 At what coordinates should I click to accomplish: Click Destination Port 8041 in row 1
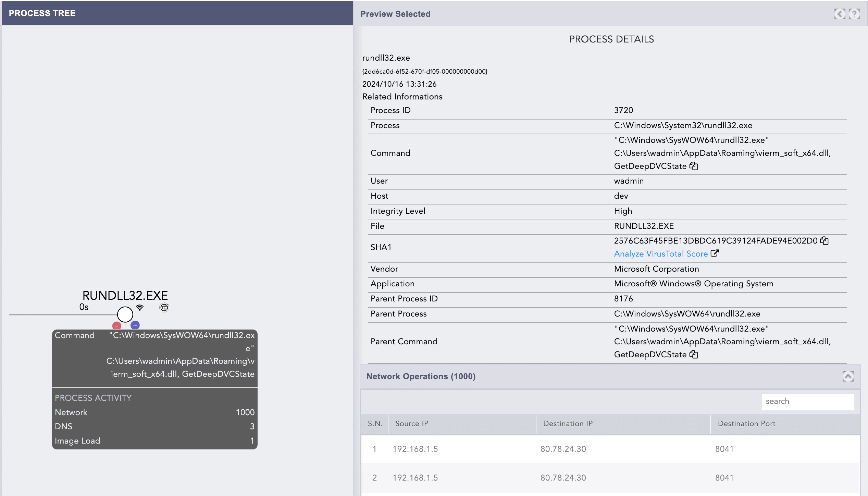click(724, 449)
